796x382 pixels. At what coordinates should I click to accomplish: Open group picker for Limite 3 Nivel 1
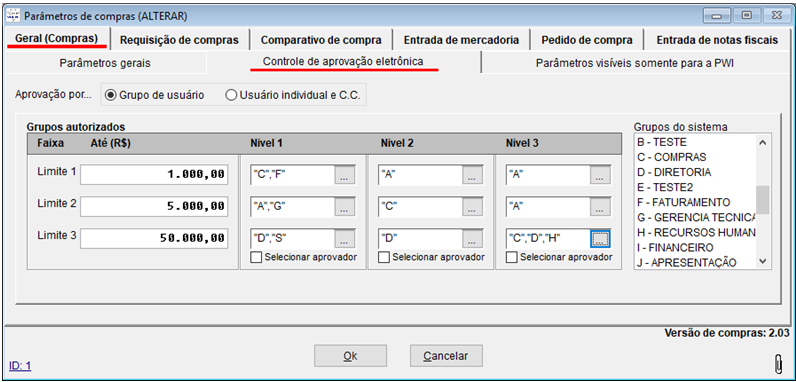pyautogui.click(x=345, y=238)
